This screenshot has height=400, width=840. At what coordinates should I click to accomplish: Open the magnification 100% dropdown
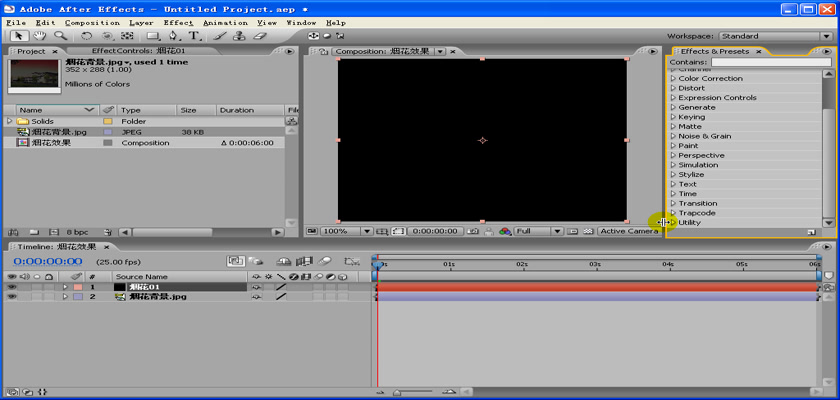point(346,231)
